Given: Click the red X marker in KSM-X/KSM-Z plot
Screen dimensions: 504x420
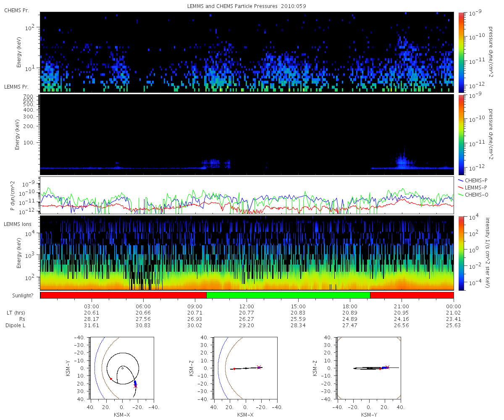Looking at the screenshot, I should click(x=259, y=367).
